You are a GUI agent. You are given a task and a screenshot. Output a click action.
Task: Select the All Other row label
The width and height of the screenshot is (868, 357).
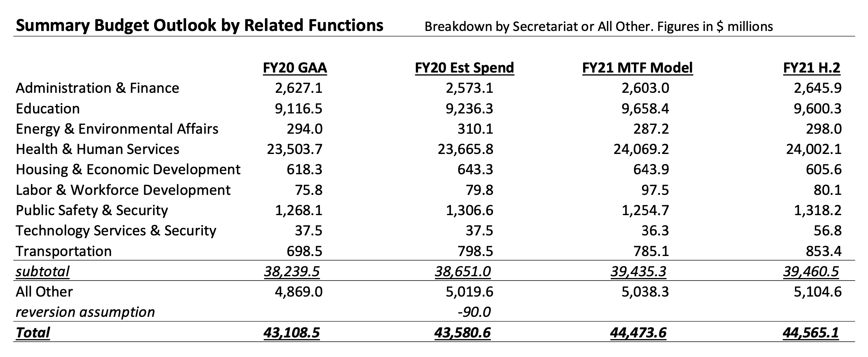44,292
